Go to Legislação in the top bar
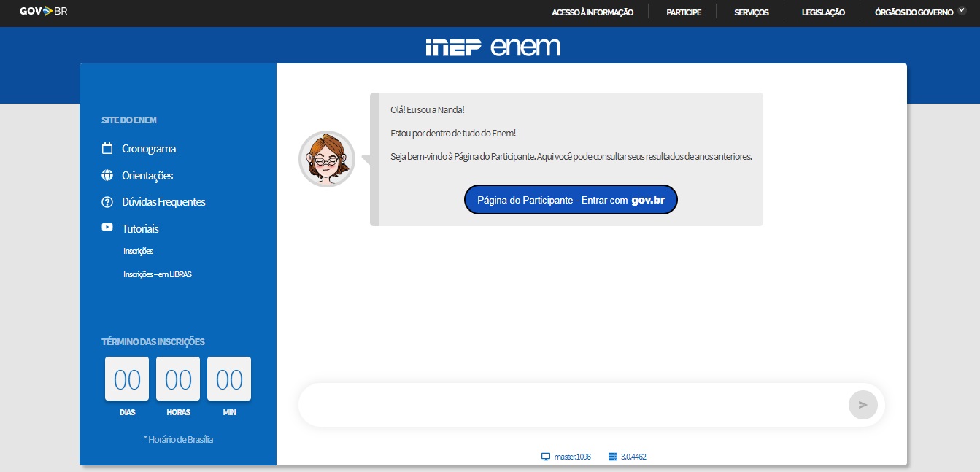Viewport: 980px width, 472px height. [822, 12]
